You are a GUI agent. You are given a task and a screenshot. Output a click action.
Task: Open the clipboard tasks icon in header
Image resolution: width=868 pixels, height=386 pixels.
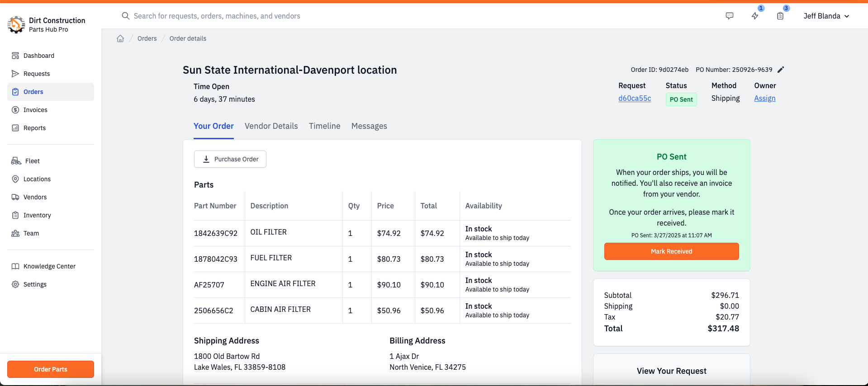tap(780, 16)
